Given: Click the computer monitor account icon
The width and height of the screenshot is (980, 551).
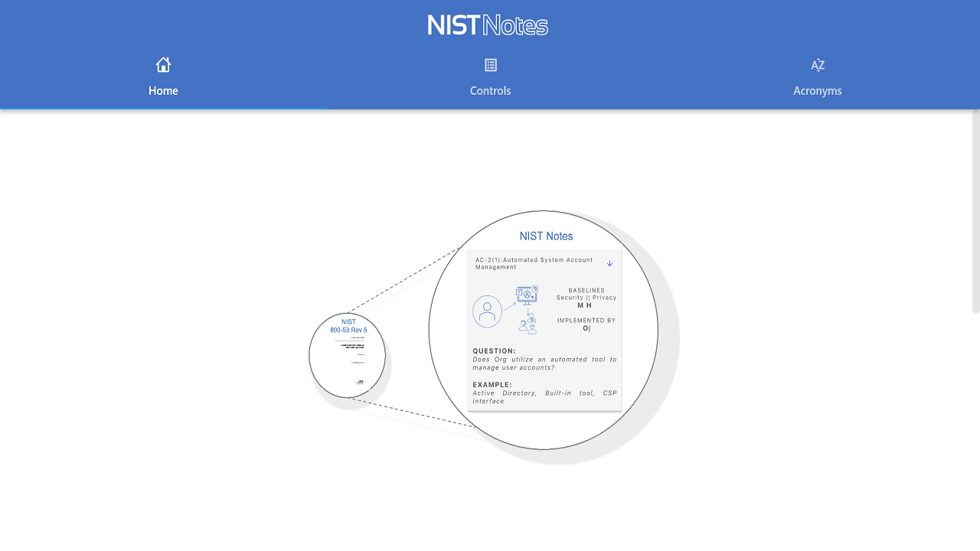Looking at the screenshot, I should (527, 295).
